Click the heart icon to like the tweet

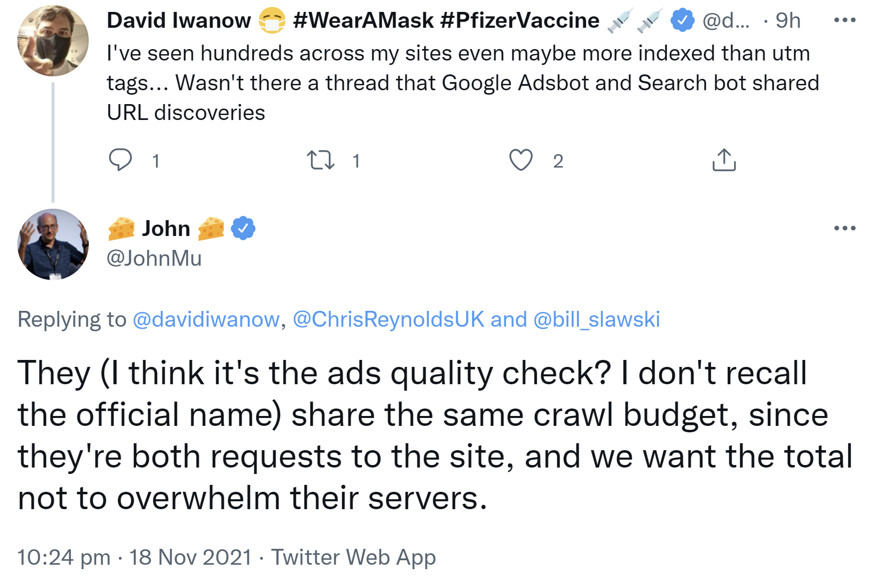pos(521,160)
